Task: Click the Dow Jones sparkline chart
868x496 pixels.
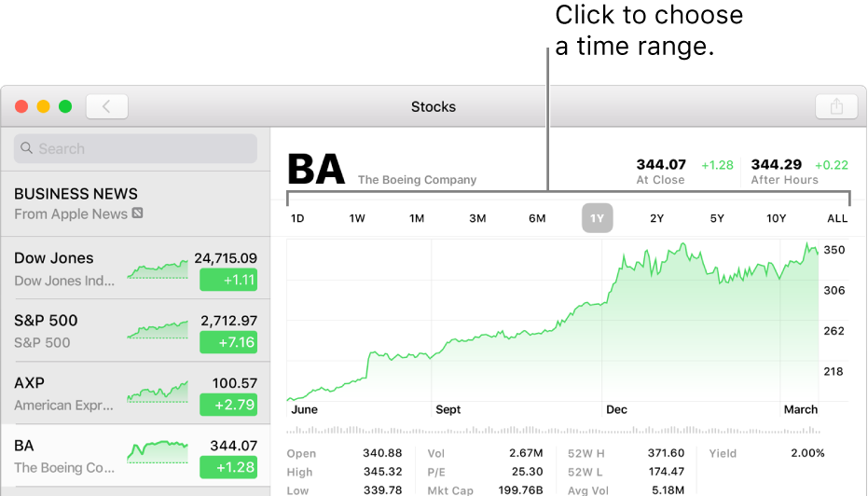Action: 157,269
